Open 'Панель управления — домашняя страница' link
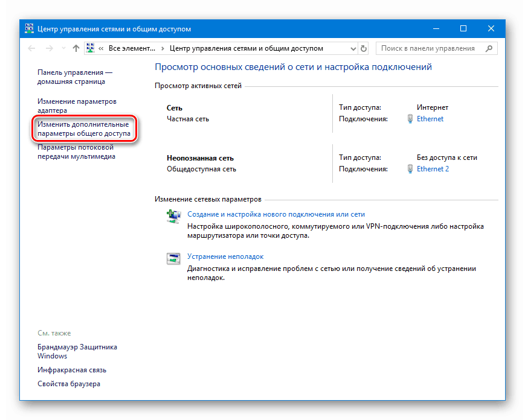 (x=75, y=77)
